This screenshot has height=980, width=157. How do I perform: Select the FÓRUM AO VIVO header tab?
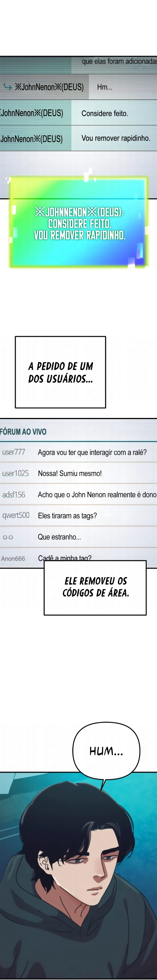[23, 431]
